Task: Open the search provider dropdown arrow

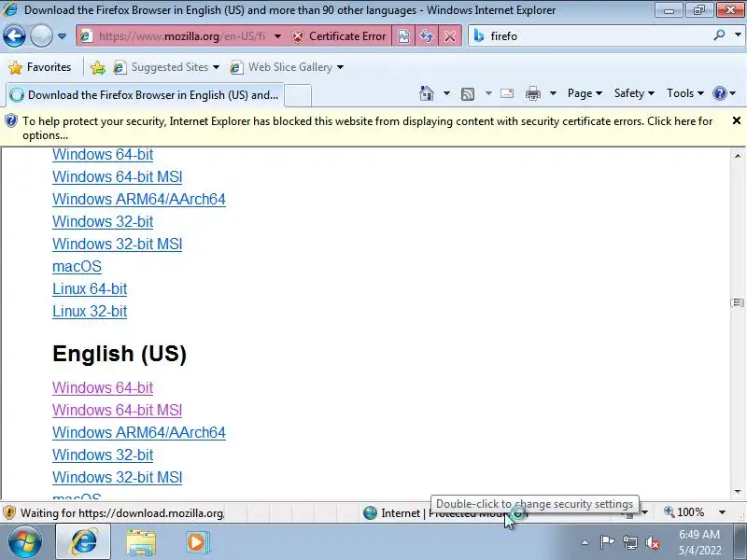Action: (x=738, y=35)
